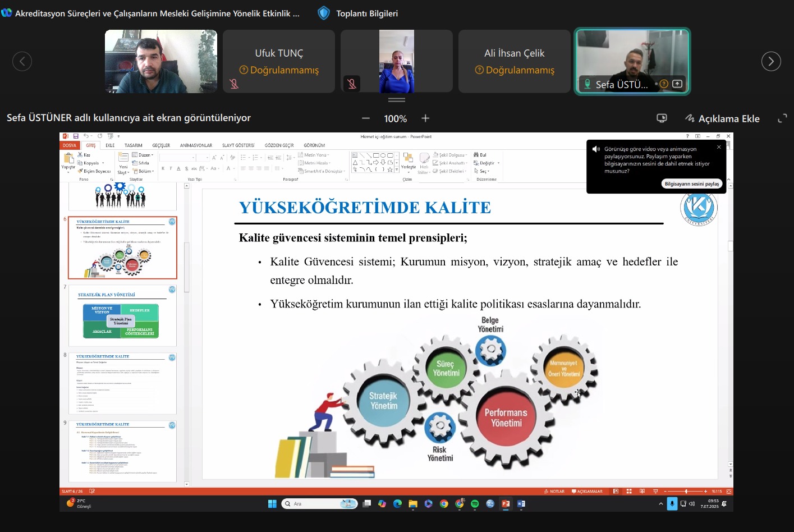
Task: Open Şekil Anahattı shape outline dropdown
Action: (x=450, y=163)
